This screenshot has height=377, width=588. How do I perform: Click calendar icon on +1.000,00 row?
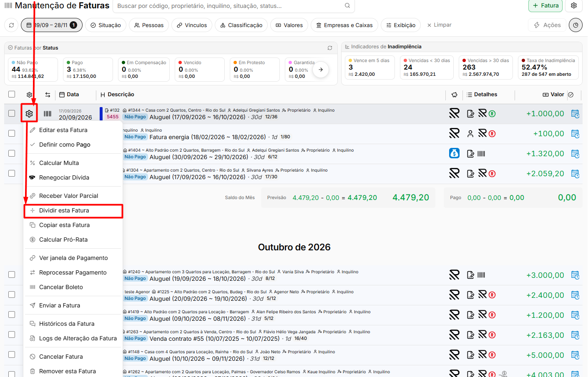tap(575, 114)
